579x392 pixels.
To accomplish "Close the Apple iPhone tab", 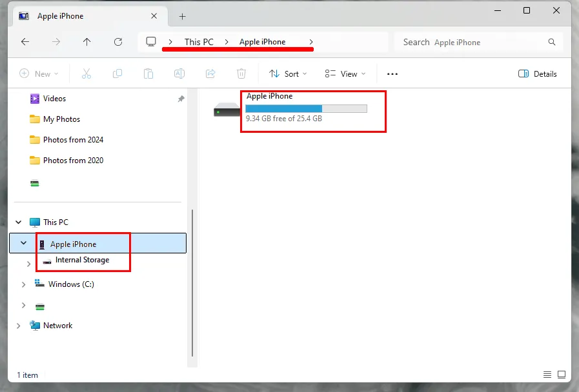I will [154, 16].
